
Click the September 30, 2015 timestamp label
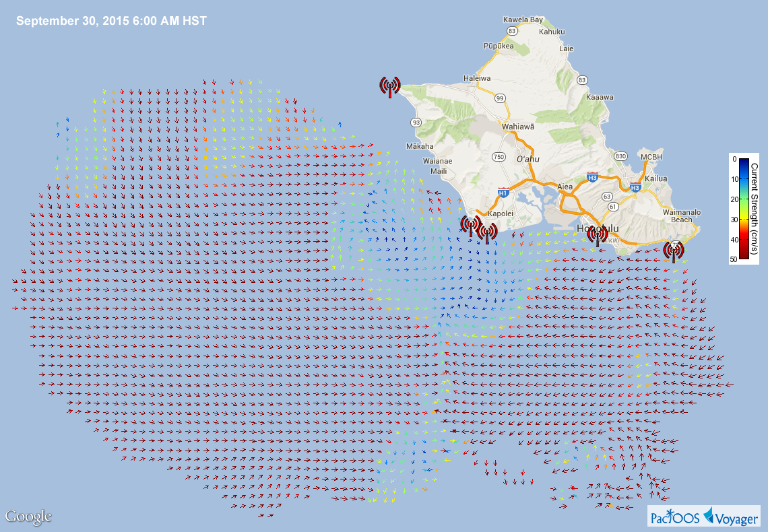pos(112,21)
